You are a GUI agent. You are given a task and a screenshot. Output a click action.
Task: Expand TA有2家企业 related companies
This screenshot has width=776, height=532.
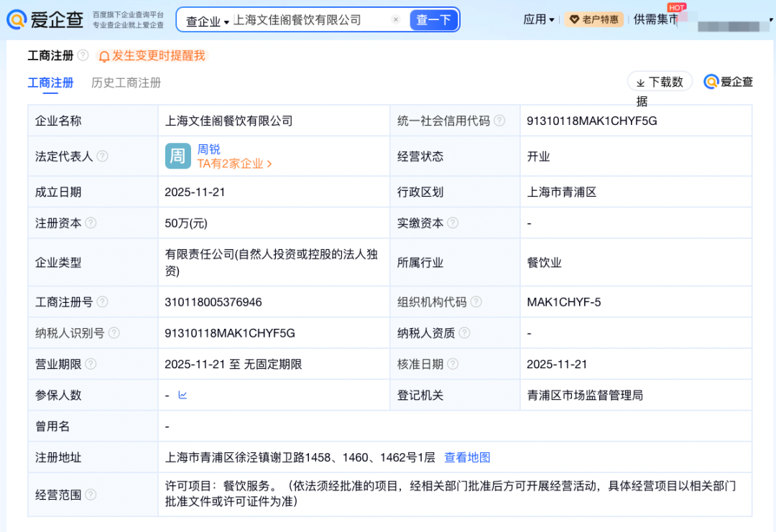[x=234, y=164]
